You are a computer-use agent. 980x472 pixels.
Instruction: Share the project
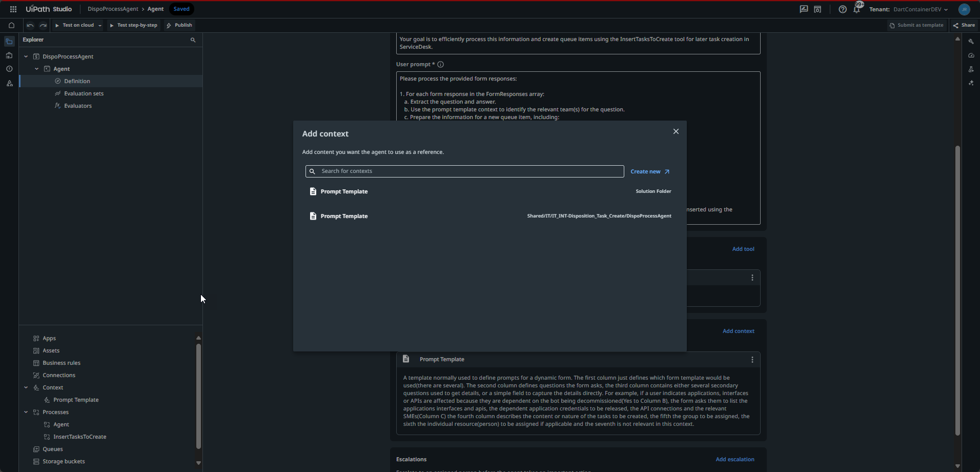(x=964, y=25)
